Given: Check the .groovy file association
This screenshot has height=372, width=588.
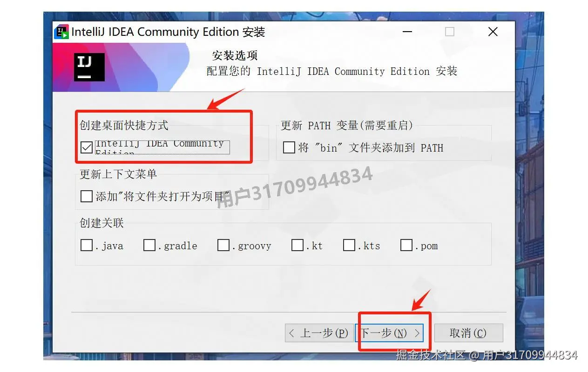Looking at the screenshot, I should (x=223, y=245).
